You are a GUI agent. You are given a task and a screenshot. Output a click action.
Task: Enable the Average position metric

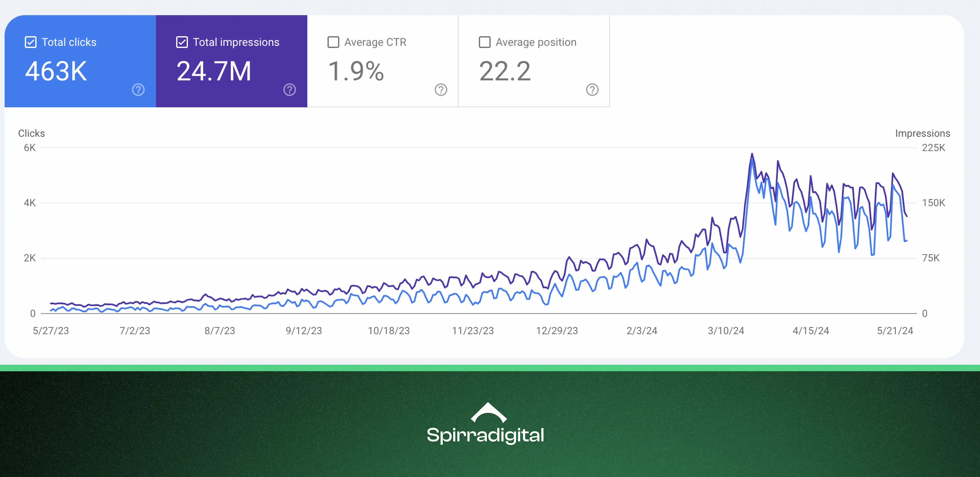[484, 42]
